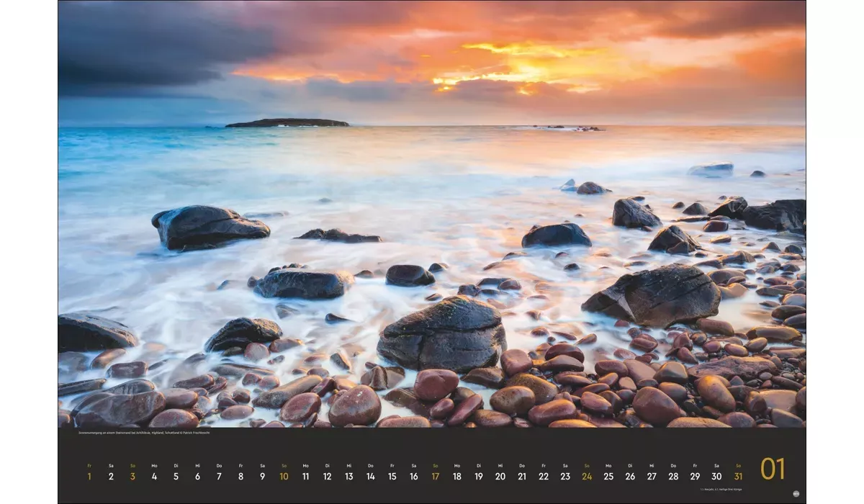Select day 5 in the calendar strip
This screenshot has width=864, height=504.
point(176,472)
